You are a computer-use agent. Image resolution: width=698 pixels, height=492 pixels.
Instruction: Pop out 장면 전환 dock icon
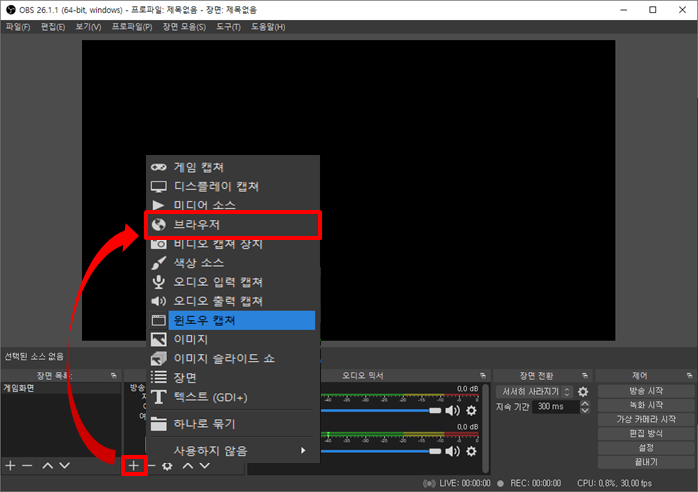[x=585, y=376]
